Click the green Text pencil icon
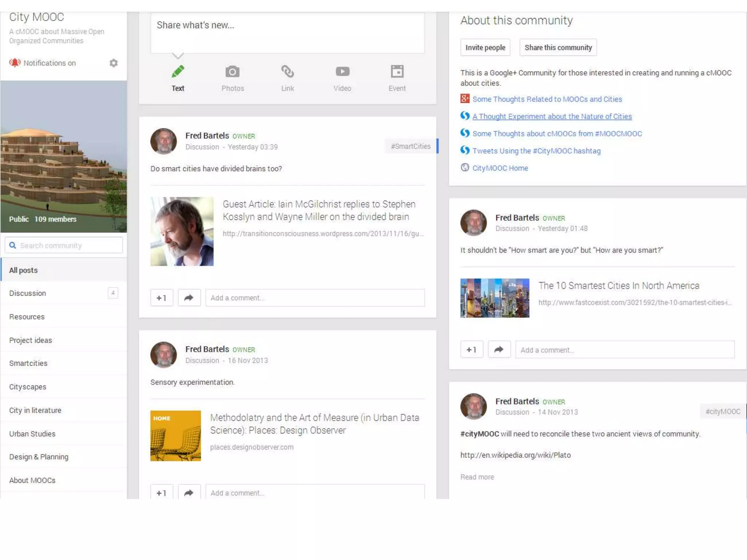 point(178,72)
